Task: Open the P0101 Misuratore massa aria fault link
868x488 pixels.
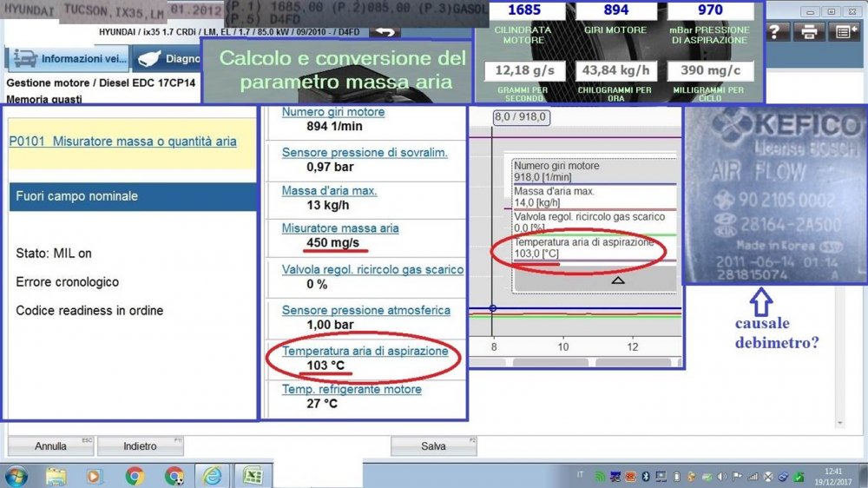Action: 122,142
